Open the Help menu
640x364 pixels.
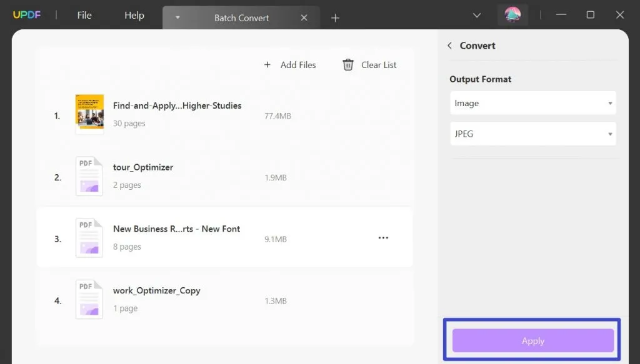pos(134,16)
